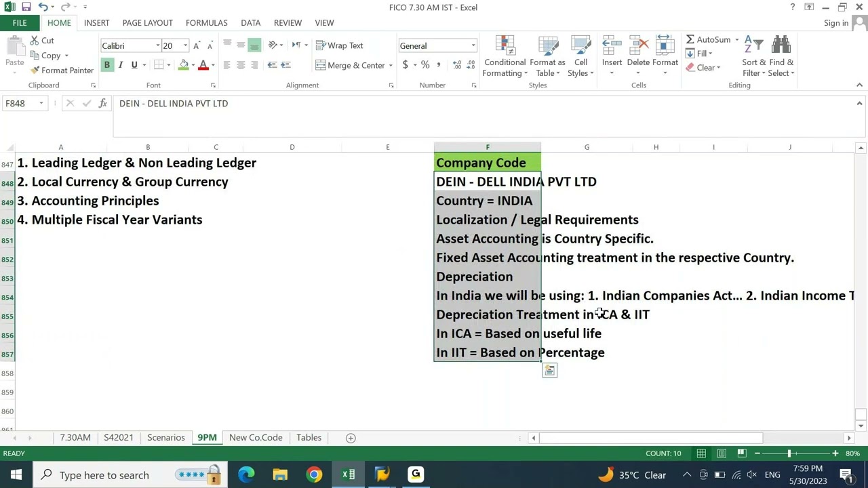Toggle the highlighted Bottom Align

254,45
